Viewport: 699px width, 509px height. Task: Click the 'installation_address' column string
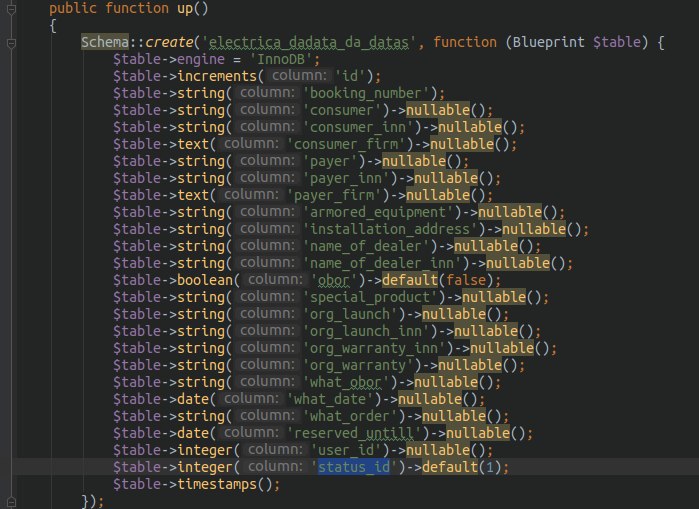(390, 229)
